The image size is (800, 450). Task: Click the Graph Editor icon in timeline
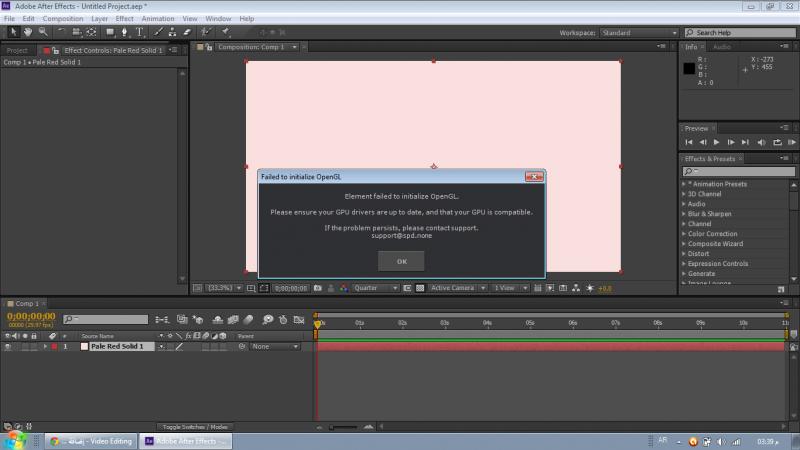(299, 320)
